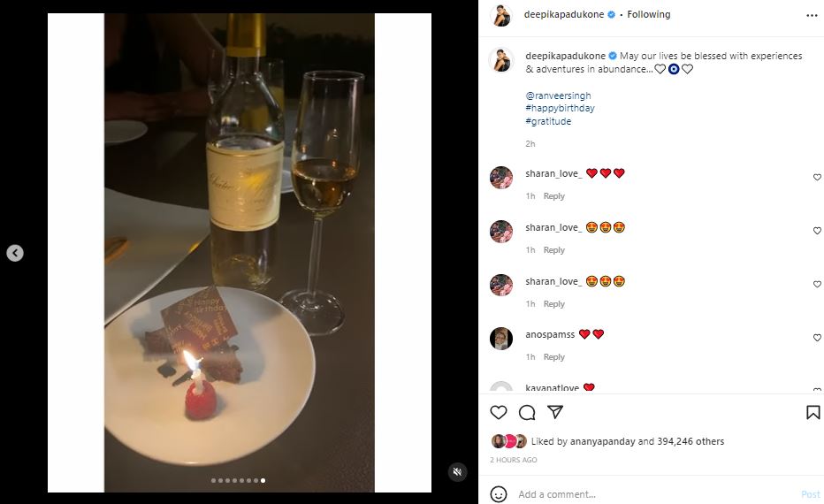Open #happybirthday hashtag
Image resolution: width=824 pixels, height=504 pixels.
[x=560, y=108]
